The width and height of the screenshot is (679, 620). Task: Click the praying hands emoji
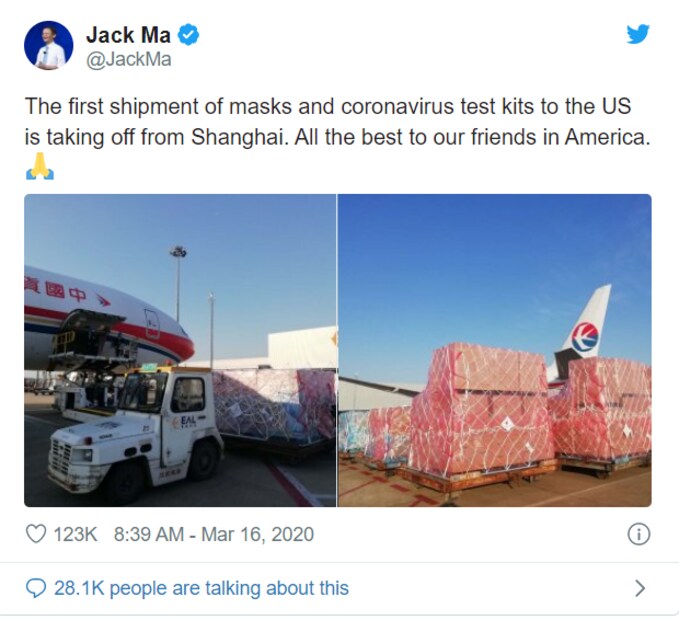[x=40, y=166]
